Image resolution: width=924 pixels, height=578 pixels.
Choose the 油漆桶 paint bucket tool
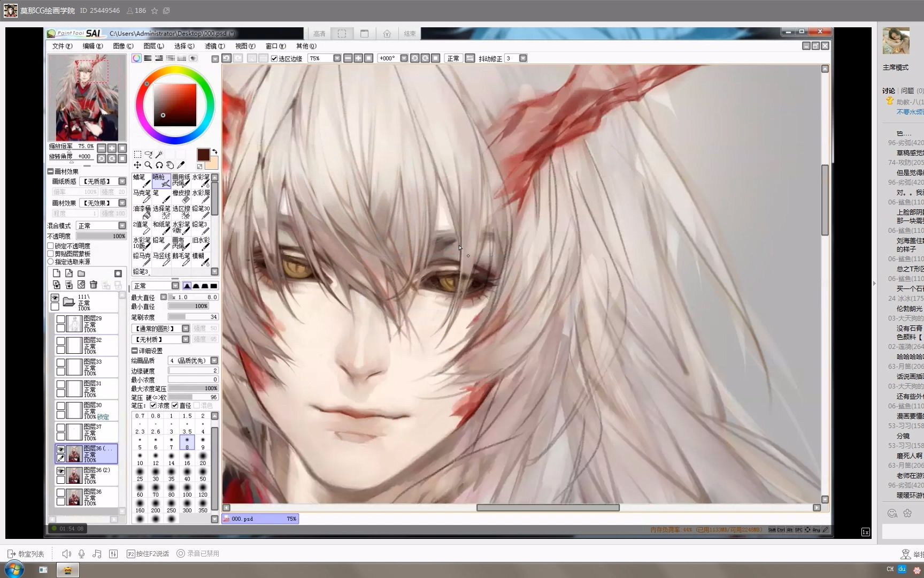coord(142,212)
